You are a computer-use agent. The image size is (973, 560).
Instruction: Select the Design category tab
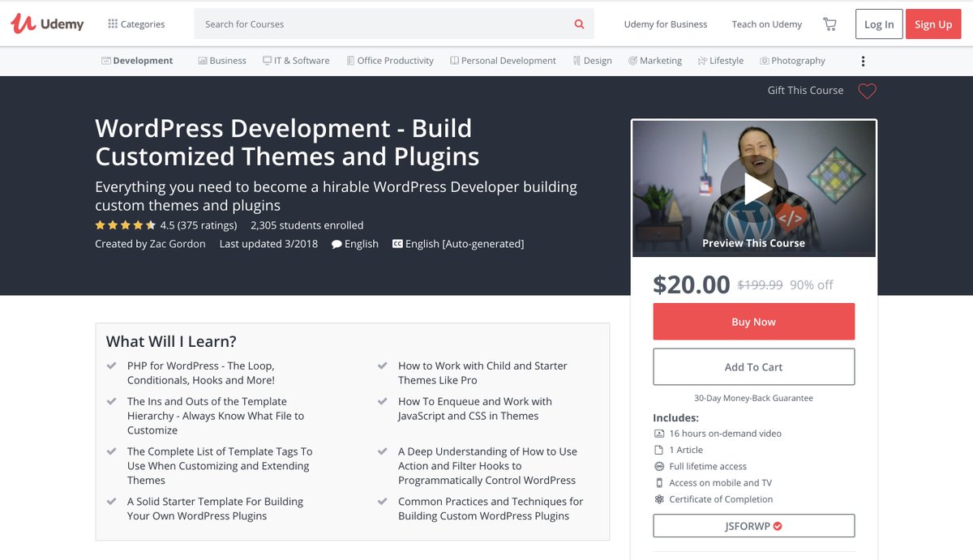pos(592,61)
